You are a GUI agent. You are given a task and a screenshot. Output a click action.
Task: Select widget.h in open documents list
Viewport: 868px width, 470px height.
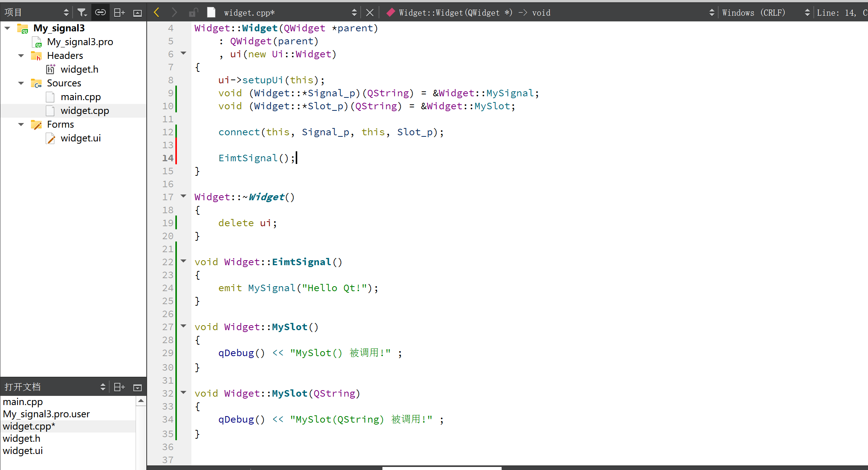coord(21,439)
